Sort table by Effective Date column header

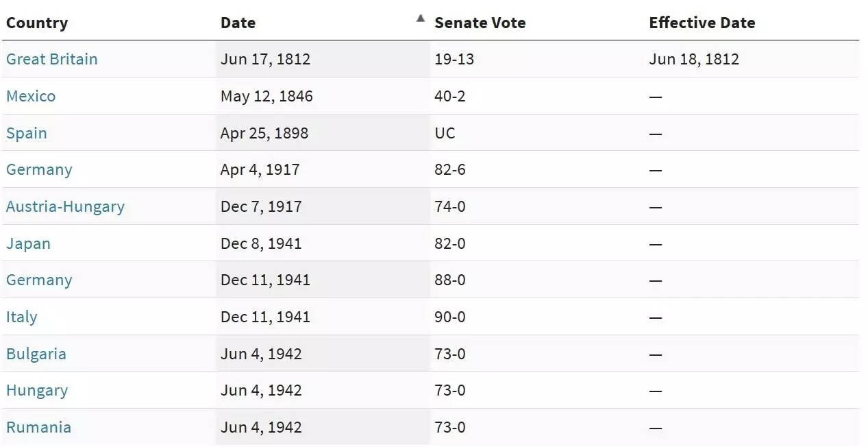tap(703, 23)
